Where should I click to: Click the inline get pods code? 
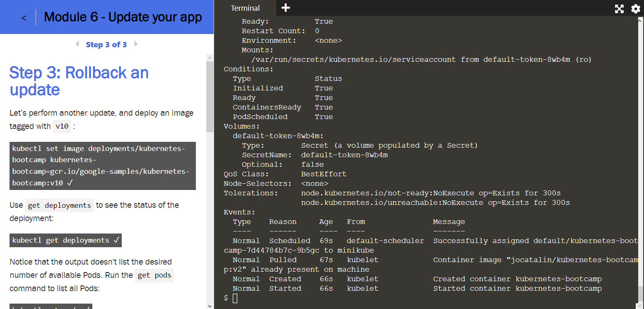[x=154, y=275]
